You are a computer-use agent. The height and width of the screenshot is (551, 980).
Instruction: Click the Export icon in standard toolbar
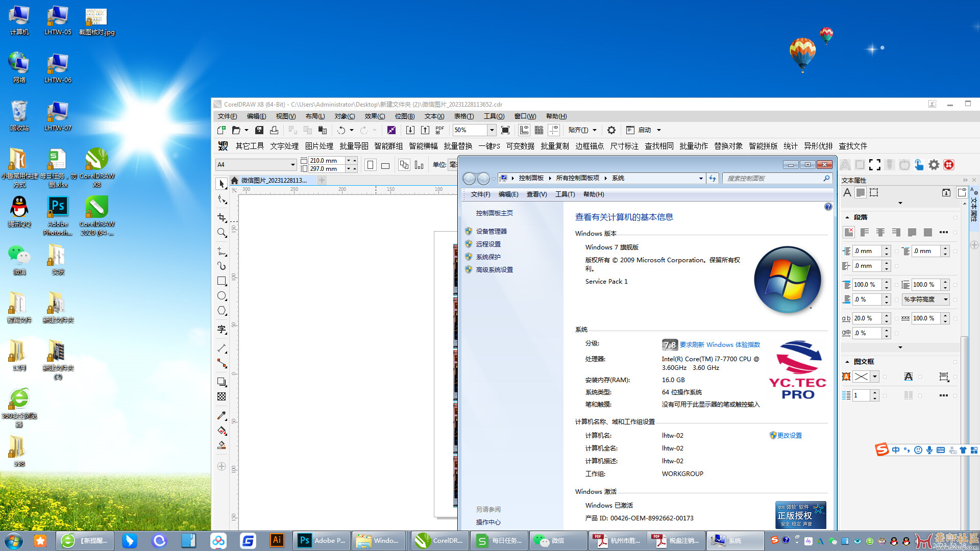(425, 130)
